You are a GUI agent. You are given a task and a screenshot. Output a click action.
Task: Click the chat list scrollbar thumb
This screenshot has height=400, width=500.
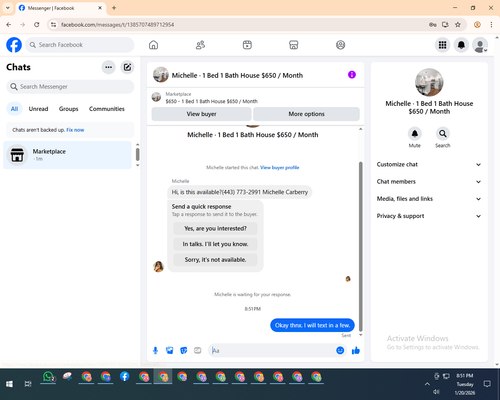tap(137, 155)
